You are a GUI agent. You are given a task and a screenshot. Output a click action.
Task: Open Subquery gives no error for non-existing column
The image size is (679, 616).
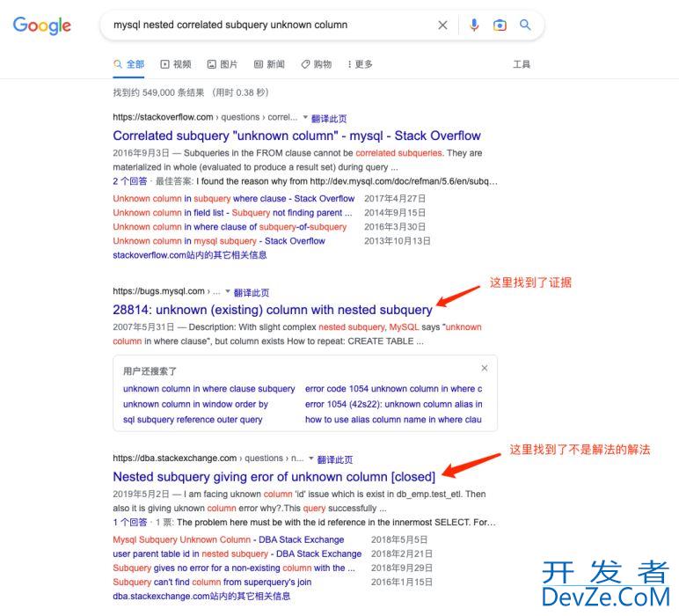pos(234,568)
